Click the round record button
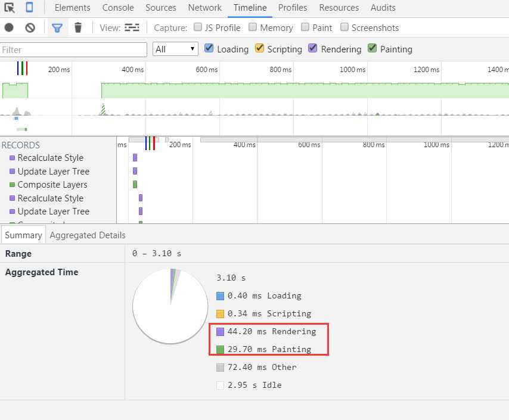 (9, 27)
